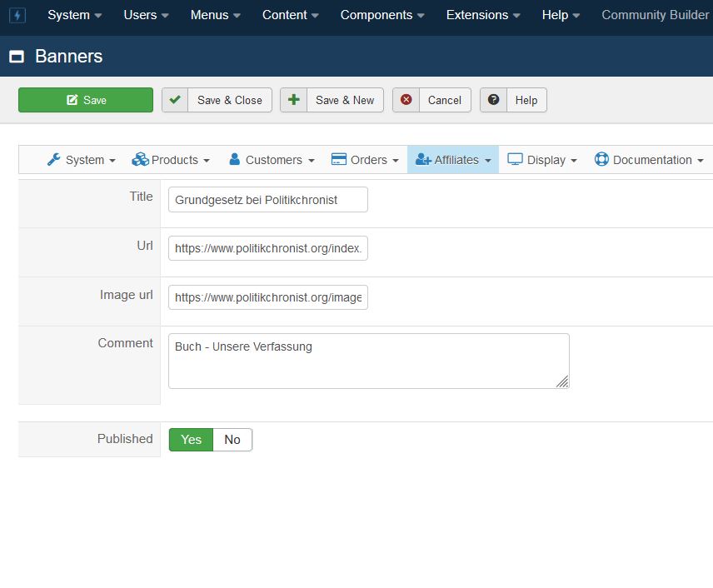This screenshot has height=588, width=713.
Task: Click the Customers person icon
Action: click(235, 160)
